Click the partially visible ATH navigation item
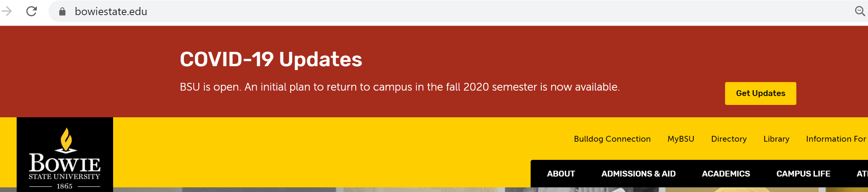 tap(862, 174)
